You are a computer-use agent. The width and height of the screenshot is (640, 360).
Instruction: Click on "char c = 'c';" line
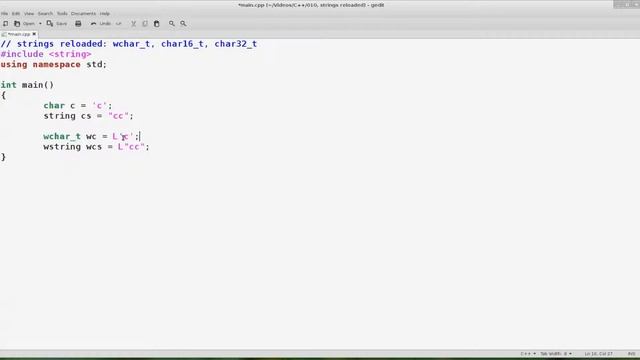pyautogui.click(x=78, y=105)
